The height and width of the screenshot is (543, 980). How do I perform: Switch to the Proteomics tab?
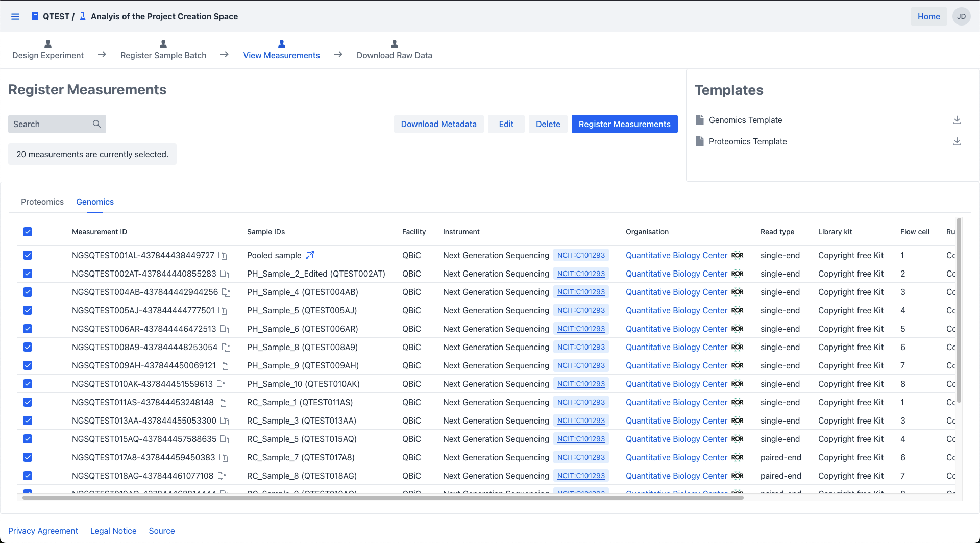(42, 202)
